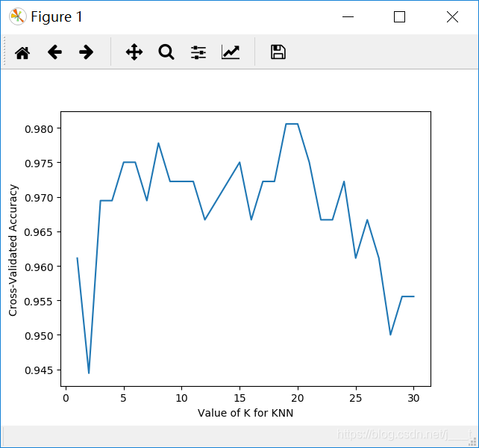The height and width of the screenshot is (448, 479).
Task: Click the x-axis tick label 25
Action: tap(356, 398)
